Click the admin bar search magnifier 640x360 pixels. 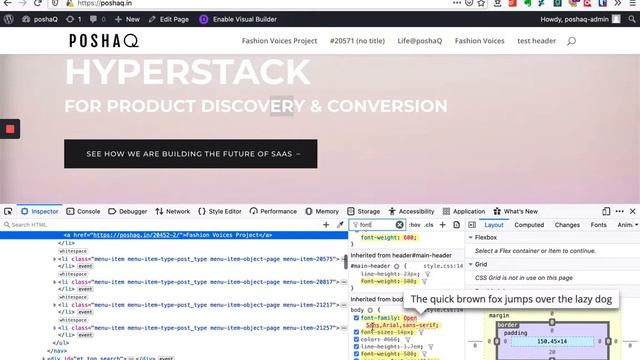point(632,19)
